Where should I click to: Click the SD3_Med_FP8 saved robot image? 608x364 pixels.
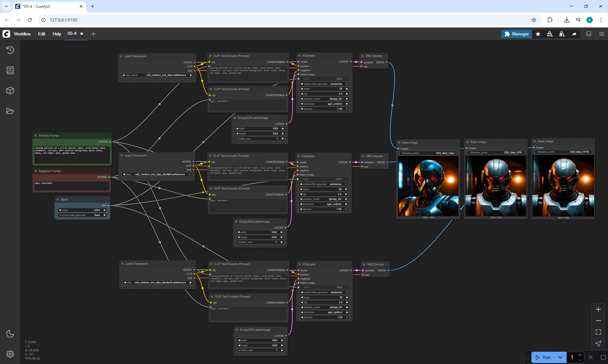tap(496, 186)
